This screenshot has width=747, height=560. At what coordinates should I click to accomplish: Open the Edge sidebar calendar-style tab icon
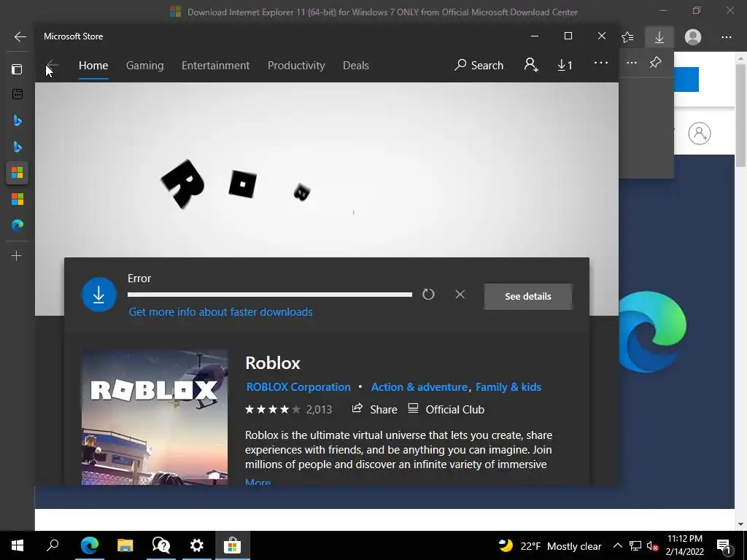[x=18, y=94]
